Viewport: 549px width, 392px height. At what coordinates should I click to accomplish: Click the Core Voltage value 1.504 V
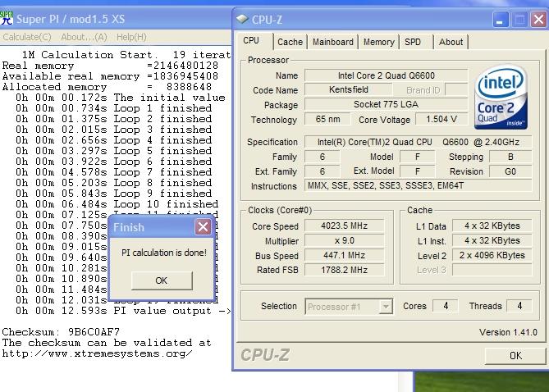441,119
